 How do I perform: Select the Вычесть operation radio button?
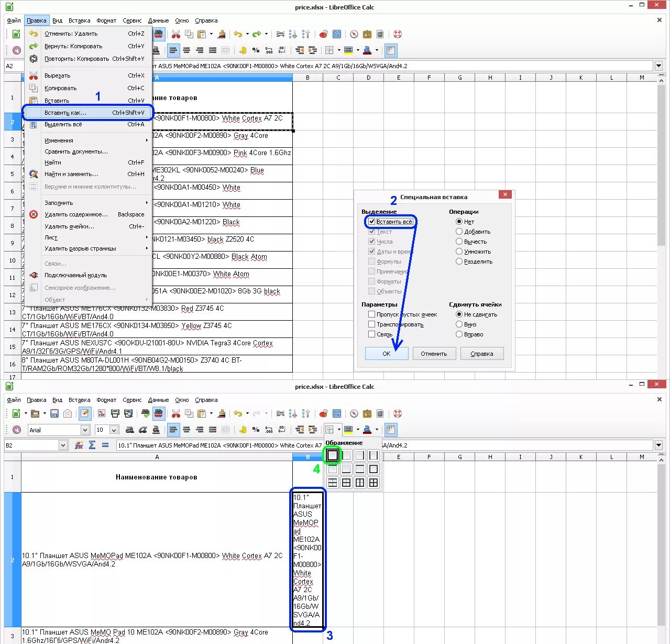(459, 242)
